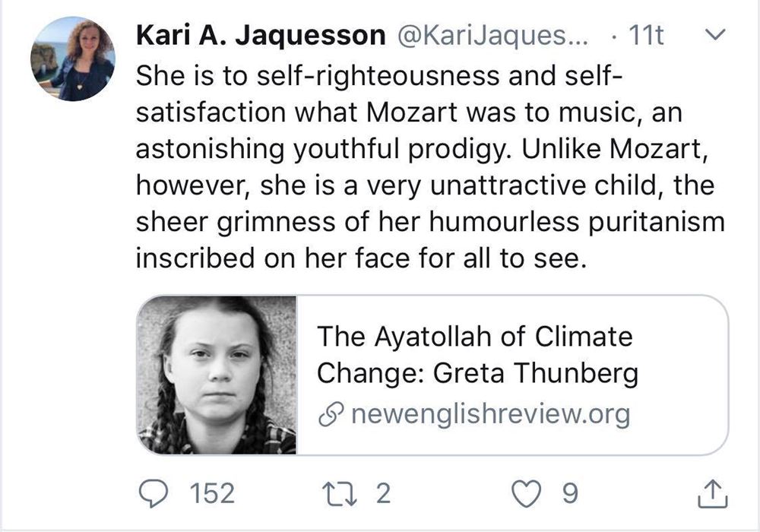This screenshot has width=760, height=532.
Task: Open the @KariJaques... handle
Action: coord(488,36)
